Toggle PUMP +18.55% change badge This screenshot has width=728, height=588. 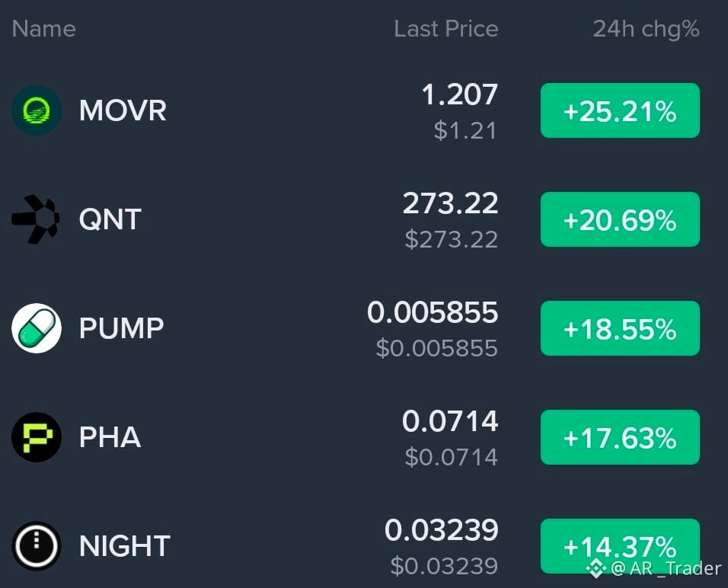[620, 328]
